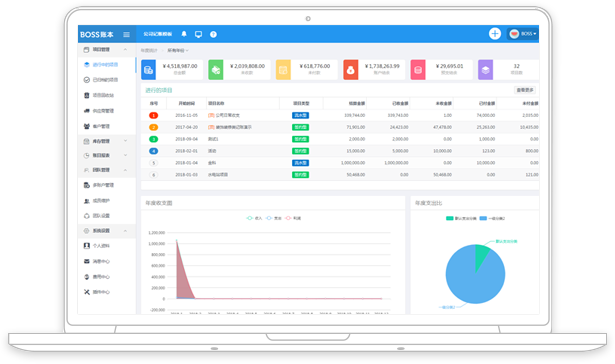The width and height of the screenshot is (615, 364).
Task: Expand the inventory sidebar section chevron
Action: click(125, 141)
